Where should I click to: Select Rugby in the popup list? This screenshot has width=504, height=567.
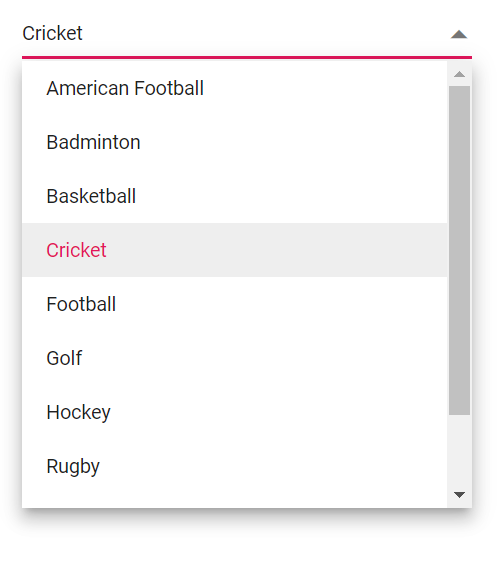73,466
